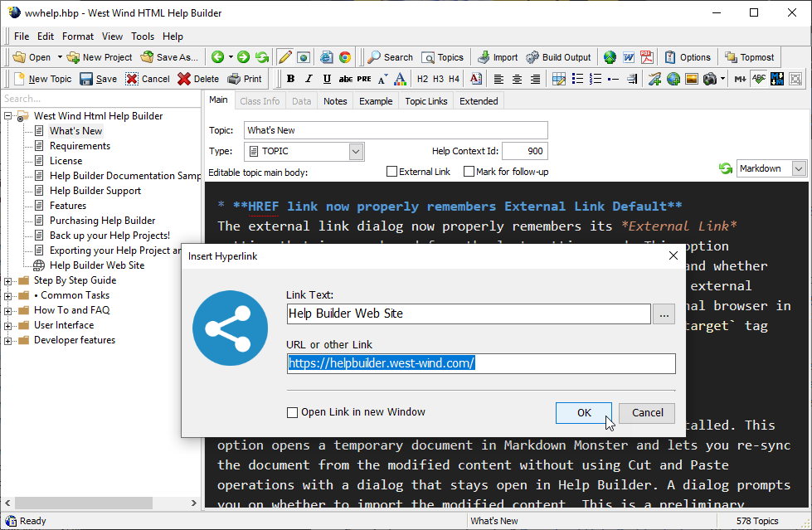The image size is (812, 530).
Task: Apply PRE preformatted text style
Action: point(364,79)
